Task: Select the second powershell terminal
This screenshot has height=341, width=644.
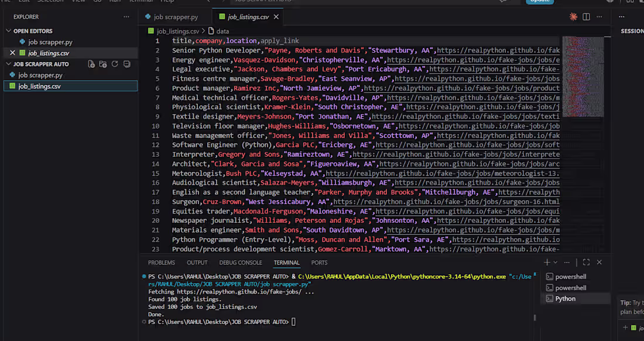Action: 570,288
